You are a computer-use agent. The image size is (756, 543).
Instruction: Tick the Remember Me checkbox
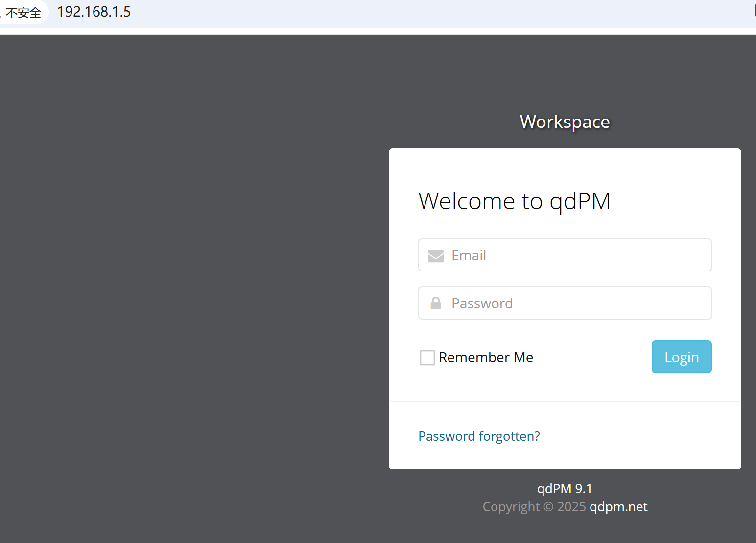click(x=427, y=358)
